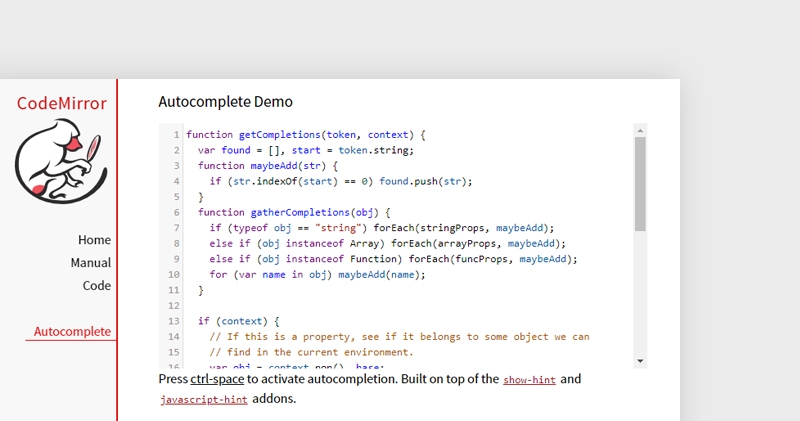This screenshot has width=800, height=421.
Task: Click 'gatherCompletions' on line 6
Action: pyautogui.click(x=300, y=212)
